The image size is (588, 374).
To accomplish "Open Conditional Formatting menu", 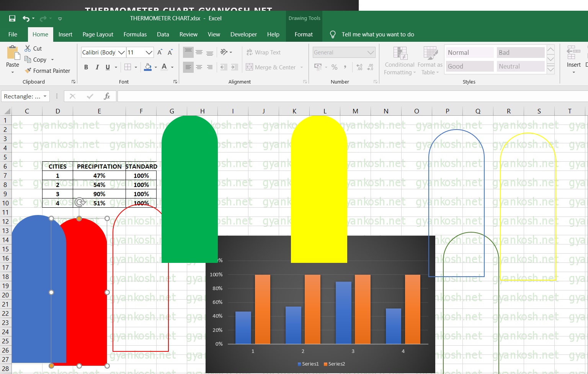I will pos(400,61).
